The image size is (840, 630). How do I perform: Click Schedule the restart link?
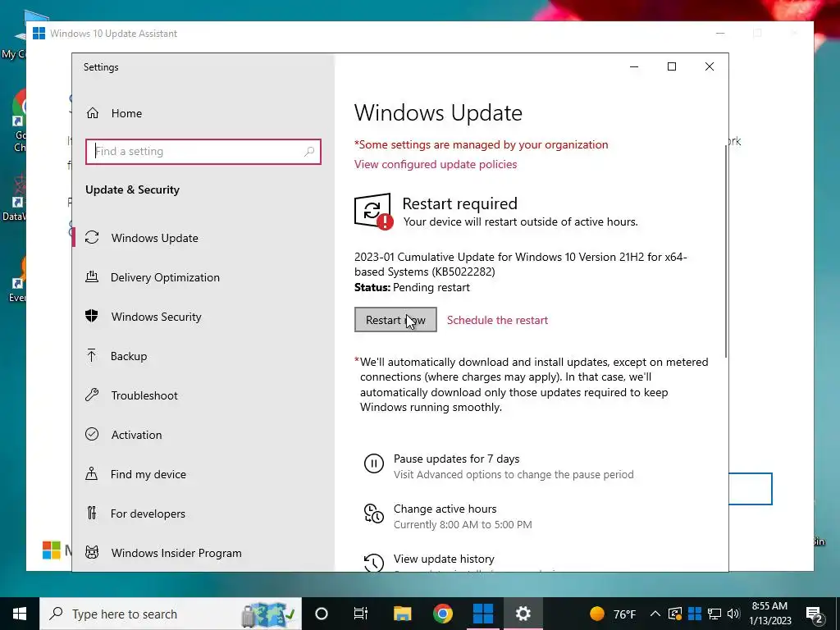pyautogui.click(x=497, y=320)
